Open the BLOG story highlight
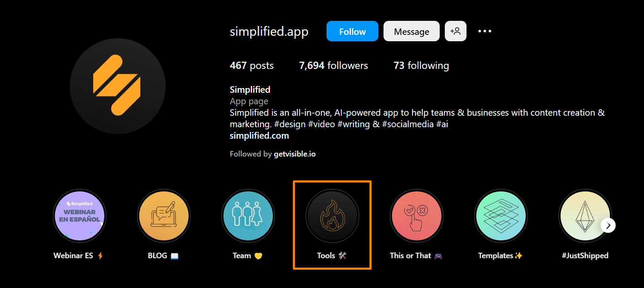Viewport: 644px width, 288px height. point(163,216)
